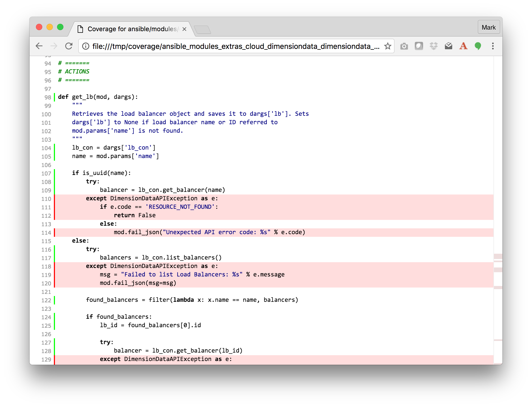Click the red letter A extension
Viewport: 532px width, 407px height.
463,46
